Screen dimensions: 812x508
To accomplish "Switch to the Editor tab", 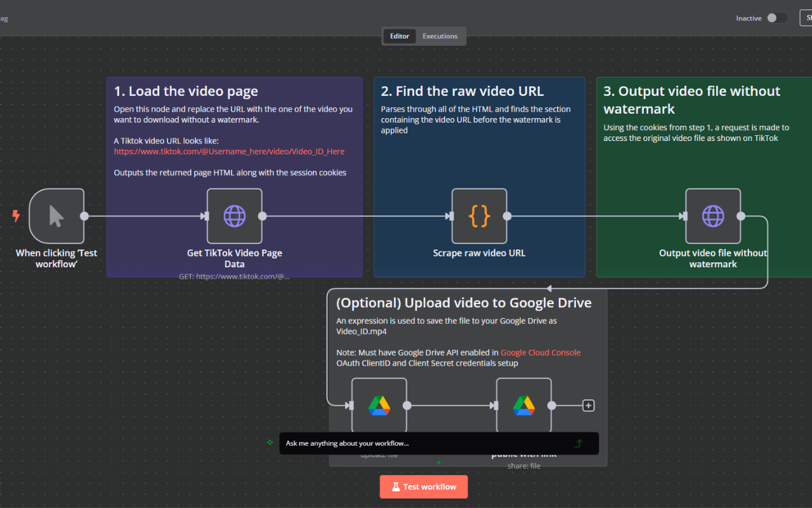I will pyautogui.click(x=399, y=36).
